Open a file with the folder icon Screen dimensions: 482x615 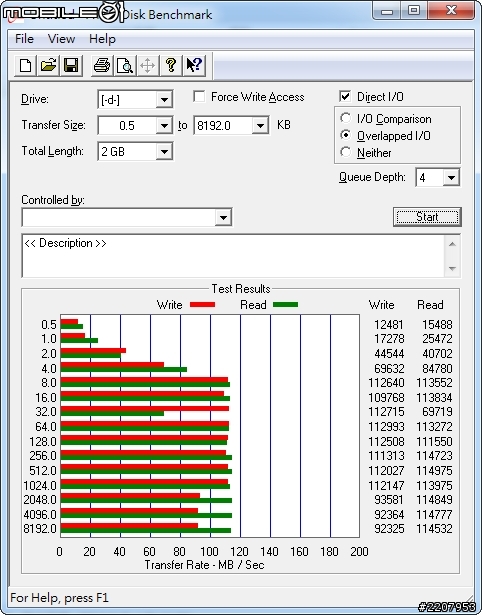tap(48, 65)
